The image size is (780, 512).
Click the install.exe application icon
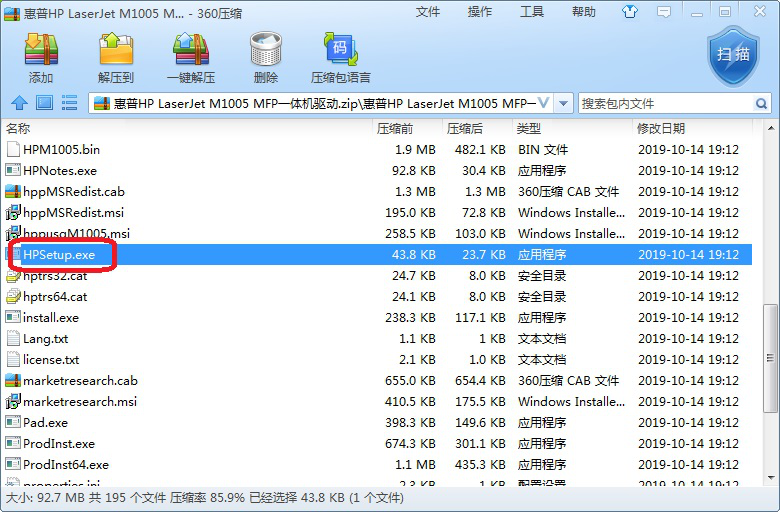pos(13,317)
